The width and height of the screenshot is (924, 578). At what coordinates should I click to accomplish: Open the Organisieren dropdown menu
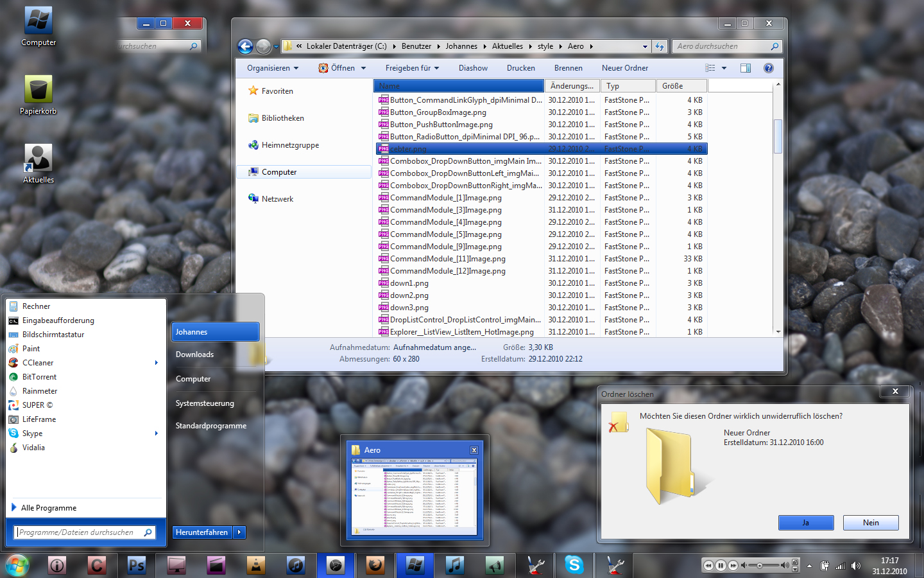(273, 68)
